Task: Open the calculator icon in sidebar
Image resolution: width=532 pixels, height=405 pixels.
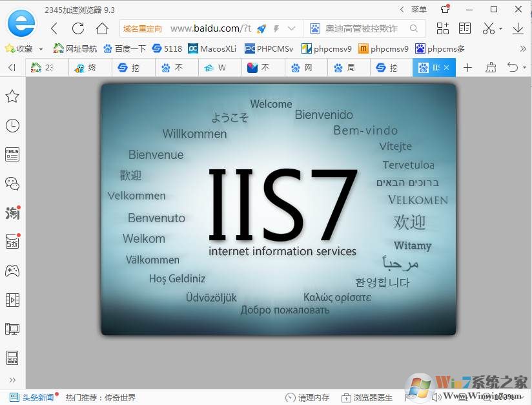Action: [12, 358]
